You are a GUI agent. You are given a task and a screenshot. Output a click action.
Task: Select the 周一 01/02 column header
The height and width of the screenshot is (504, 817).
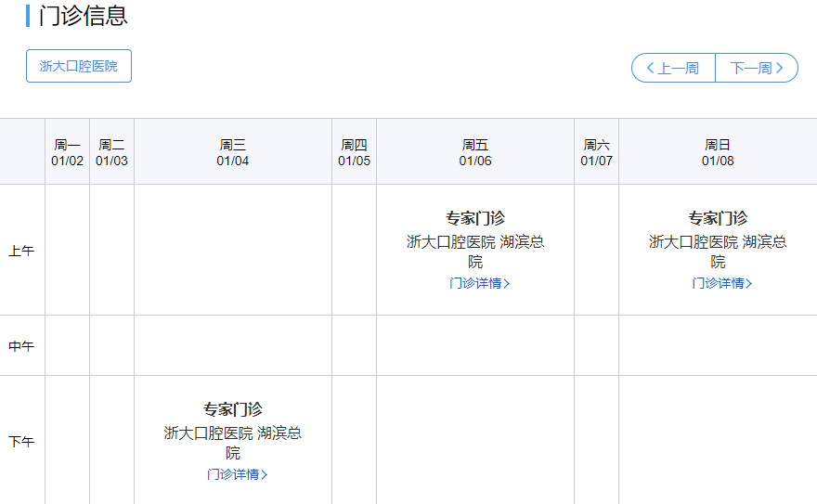click(67, 152)
